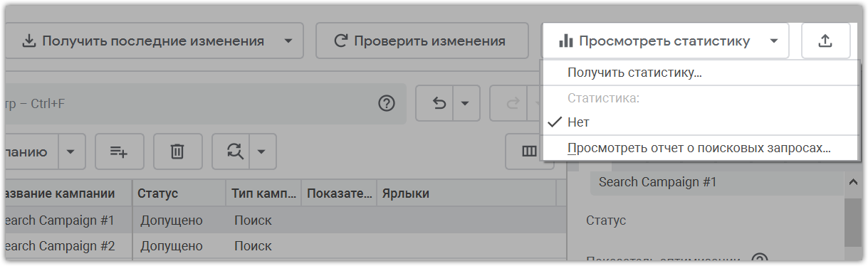Choose 'Просмотреть отчет о поисковых запросах…'
Screen dimensions: 868x266
point(700,149)
